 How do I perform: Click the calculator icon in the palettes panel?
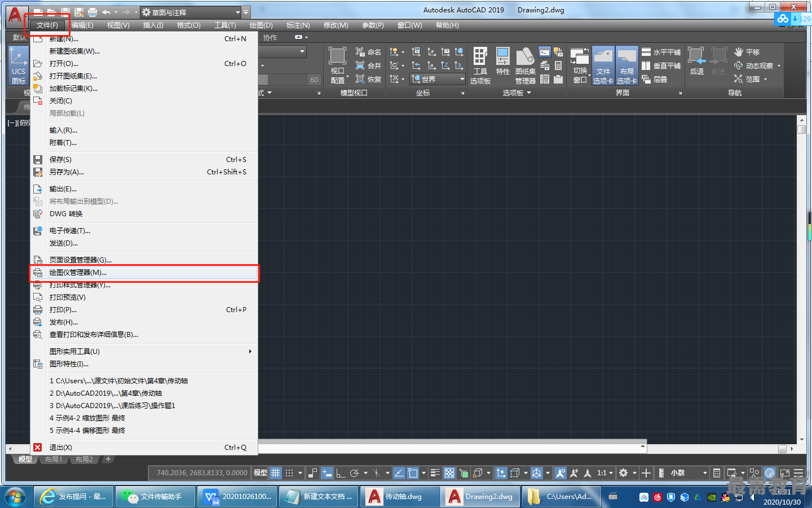(558, 66)
